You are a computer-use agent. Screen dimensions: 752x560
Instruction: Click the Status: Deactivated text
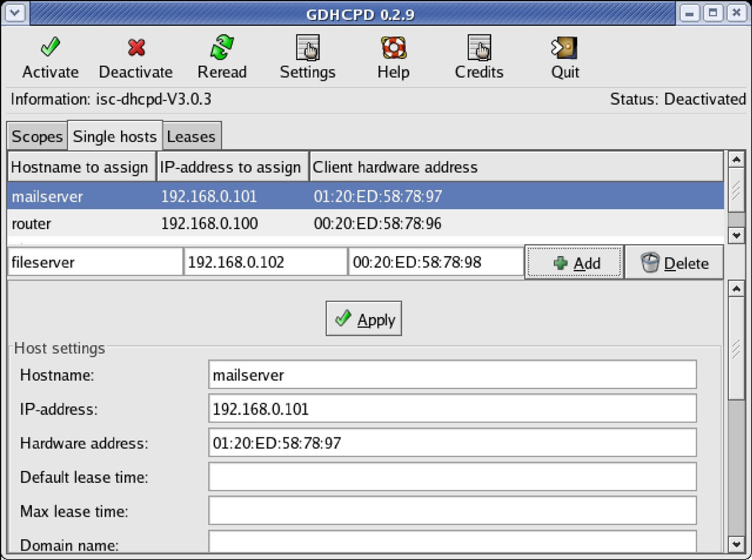678,99
